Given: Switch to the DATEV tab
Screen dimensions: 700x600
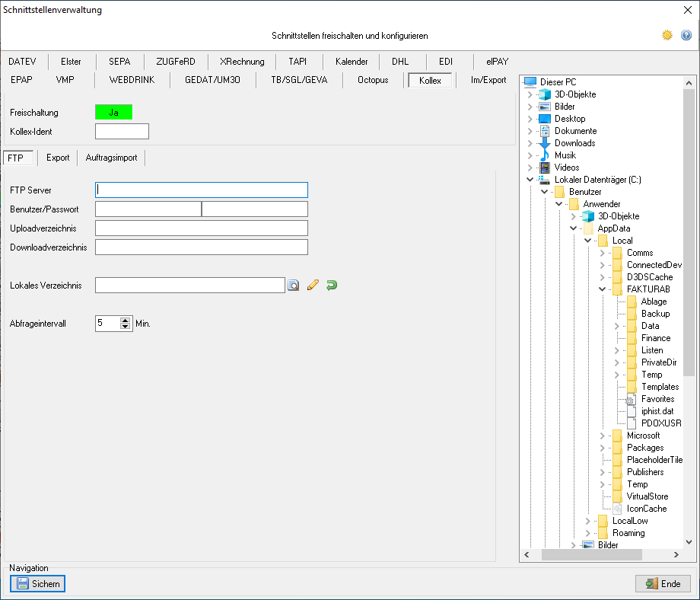Looking at the screenshot, I should click(23, 62).
